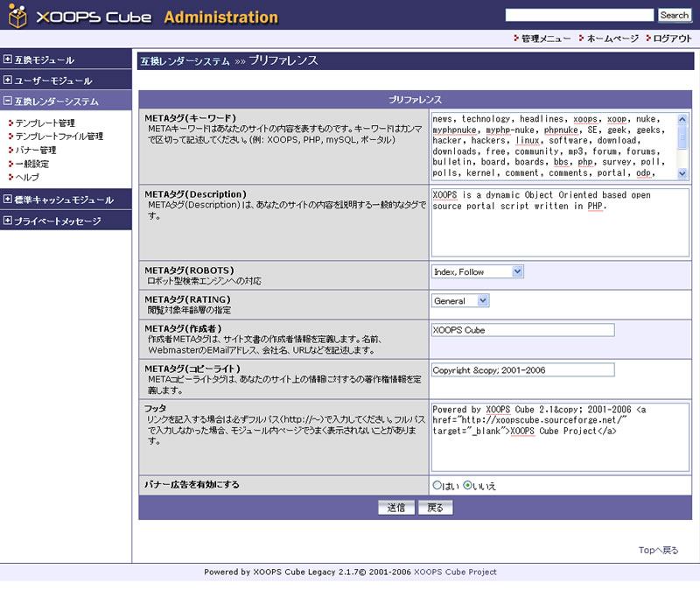Click the red arrow beside ログアウト
Image resolution: width=700 pixels, height=590 pixels.
(x=648, y=38)
